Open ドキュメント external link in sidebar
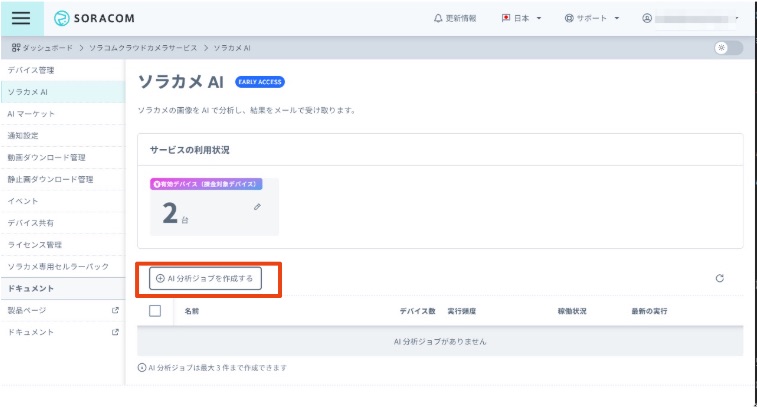 (x=63, y=332)
